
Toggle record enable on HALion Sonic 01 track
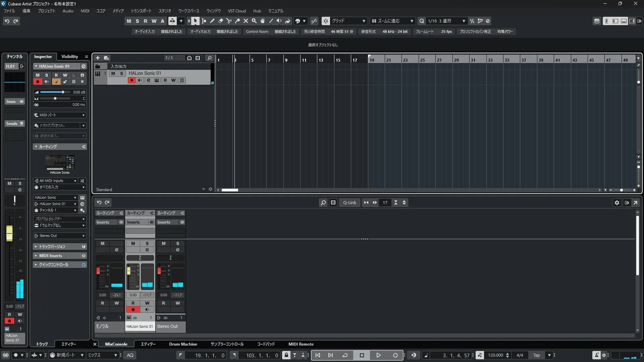131,80
